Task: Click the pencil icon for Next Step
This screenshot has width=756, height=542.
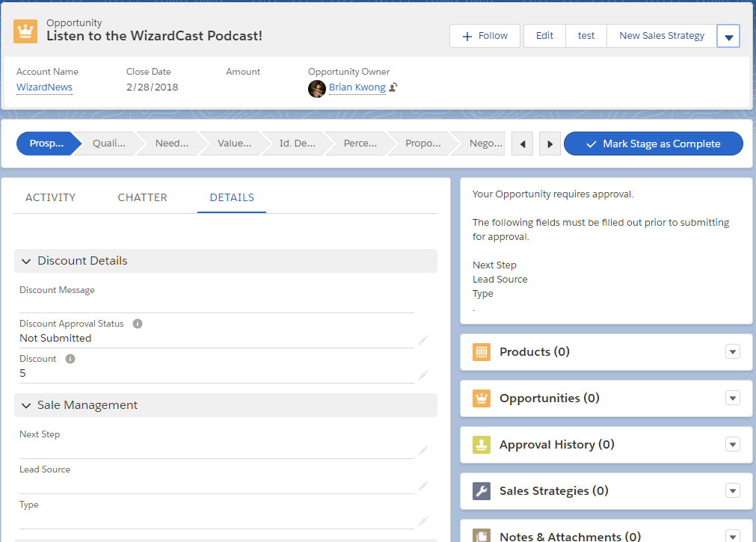Action: coord(422,450)
